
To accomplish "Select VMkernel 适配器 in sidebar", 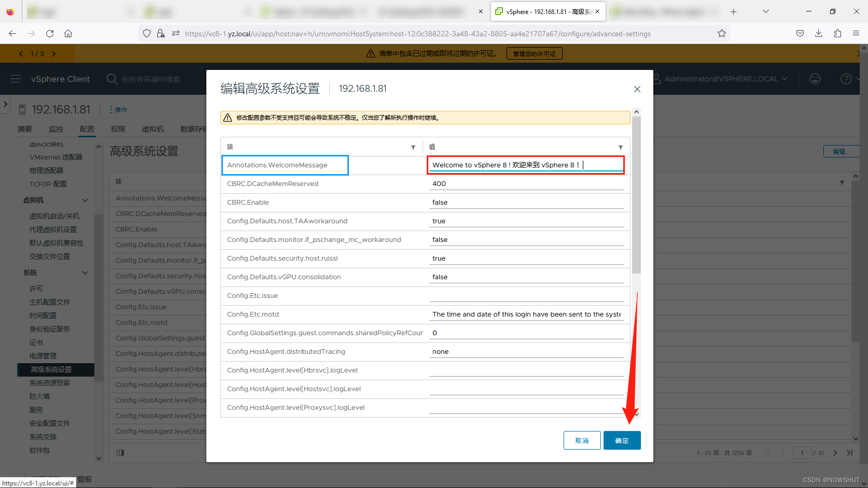I will point(56,157).
